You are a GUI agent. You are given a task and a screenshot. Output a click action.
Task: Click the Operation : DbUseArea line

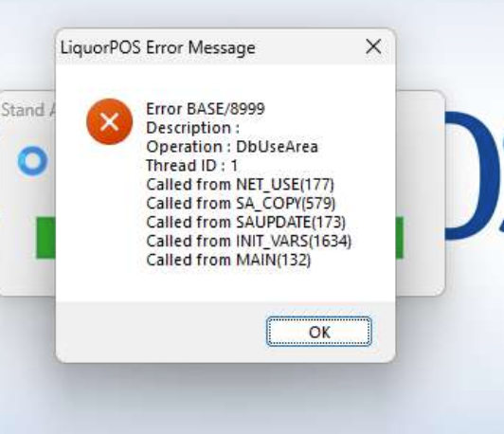(232, 147)
